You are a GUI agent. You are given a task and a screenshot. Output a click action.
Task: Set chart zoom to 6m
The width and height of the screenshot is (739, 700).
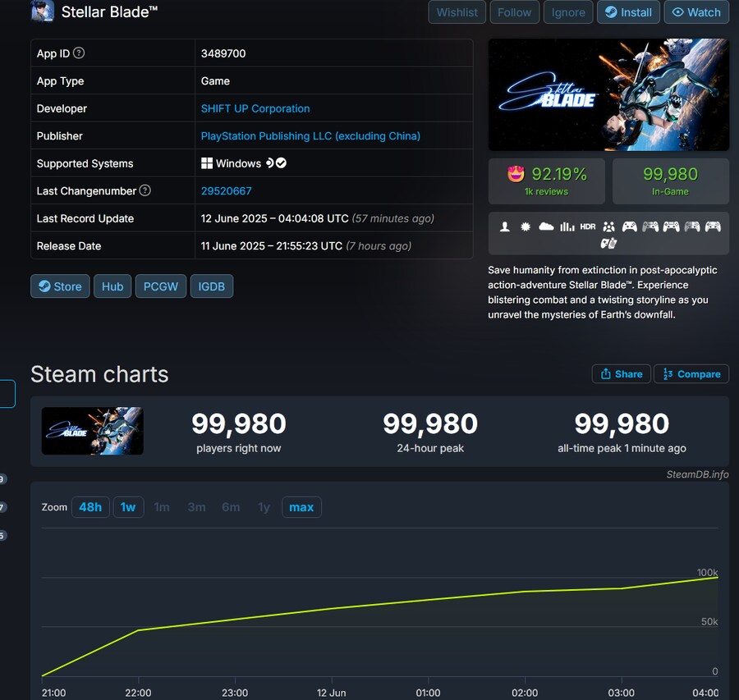click(231, 507)
